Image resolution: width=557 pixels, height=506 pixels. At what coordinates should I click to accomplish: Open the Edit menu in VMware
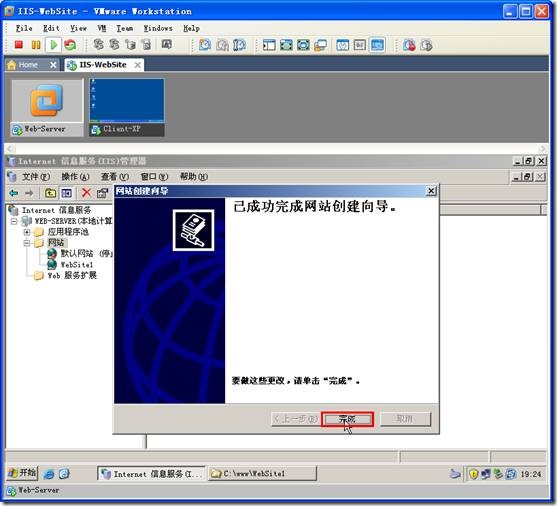[x=51, y=28]
